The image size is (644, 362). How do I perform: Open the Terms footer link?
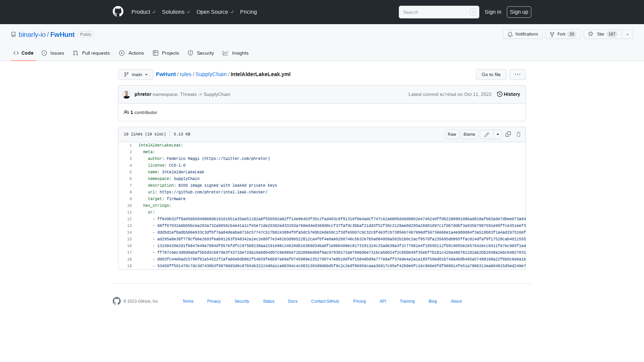pyautogui.click(x=188, y=301)
